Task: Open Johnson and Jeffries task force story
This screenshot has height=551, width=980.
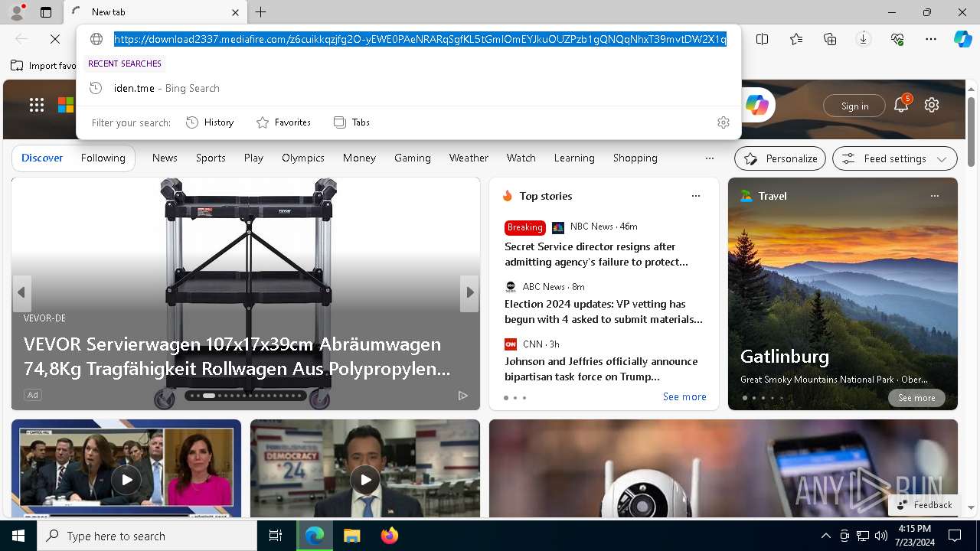Action: point(601,369)
